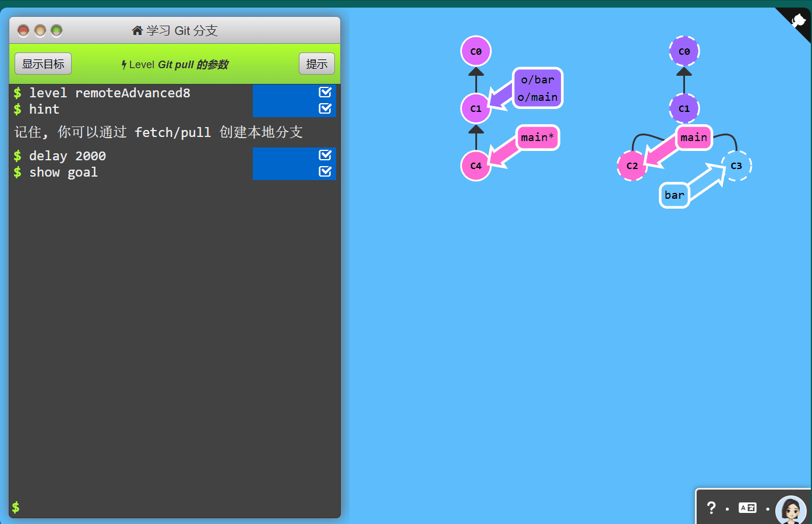Screen dimensions: 812x524
Task: Open the GitHub corner link
Action: (x=797, y=21)
